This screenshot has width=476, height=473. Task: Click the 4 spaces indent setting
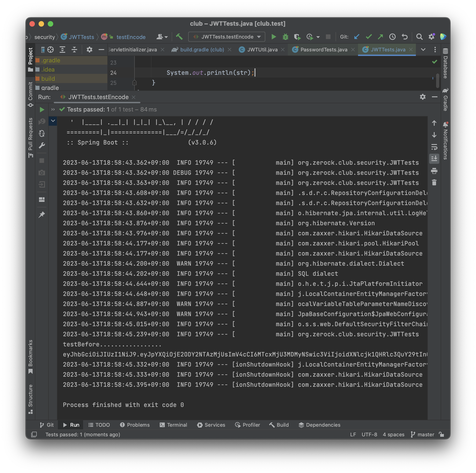[394, 435]
